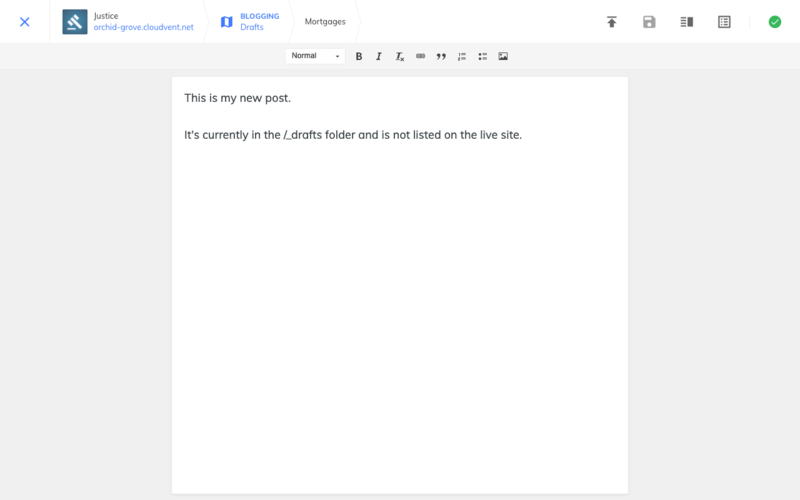
Task: Click the Justice site gavel logo
Action: 75,22
